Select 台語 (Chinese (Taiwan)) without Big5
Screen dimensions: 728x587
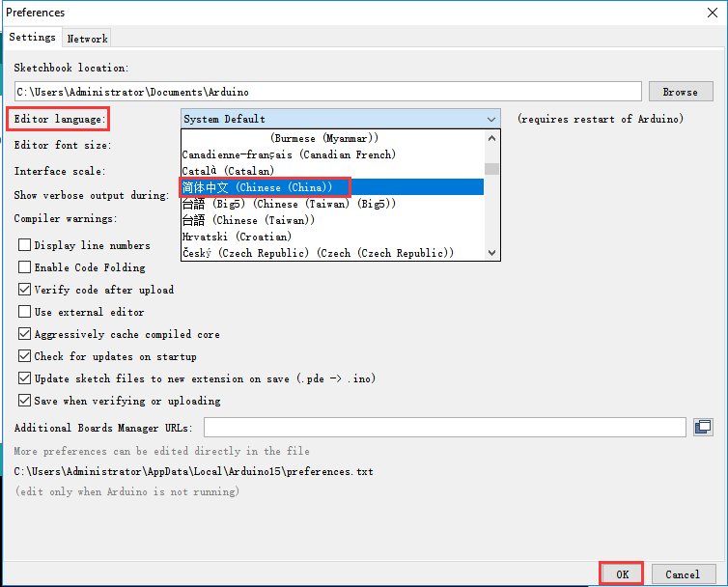[x=332, y=220]
